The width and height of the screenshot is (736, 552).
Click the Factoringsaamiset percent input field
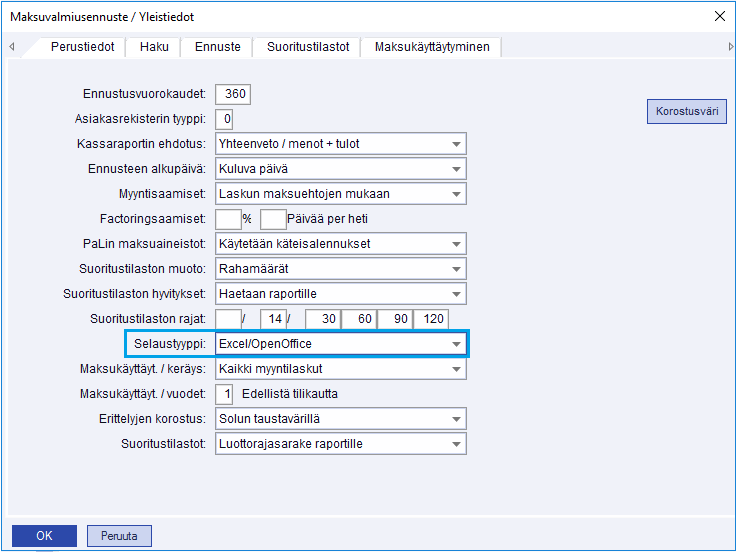click(x=227, y=219)
